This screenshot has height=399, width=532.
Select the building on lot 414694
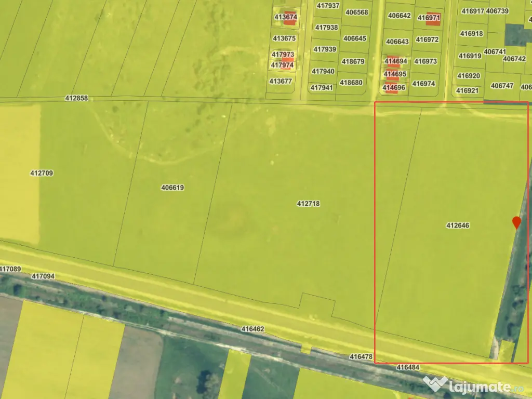393,61
